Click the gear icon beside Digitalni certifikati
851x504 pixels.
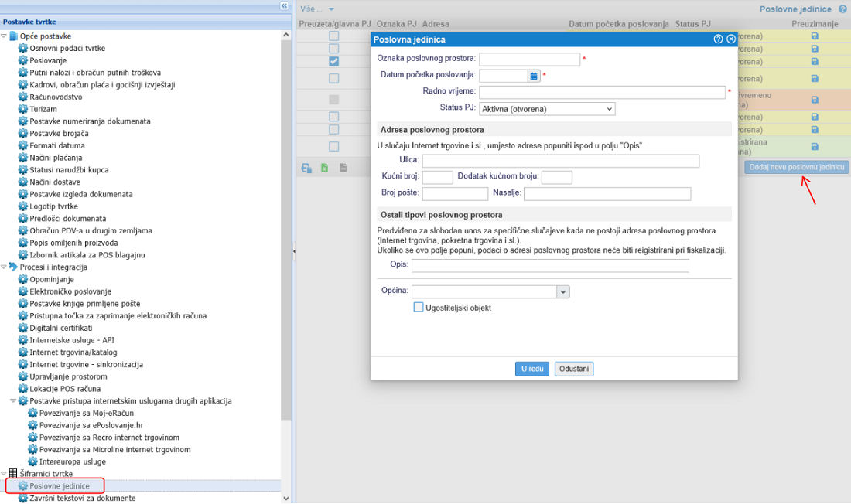coord(22,328)
